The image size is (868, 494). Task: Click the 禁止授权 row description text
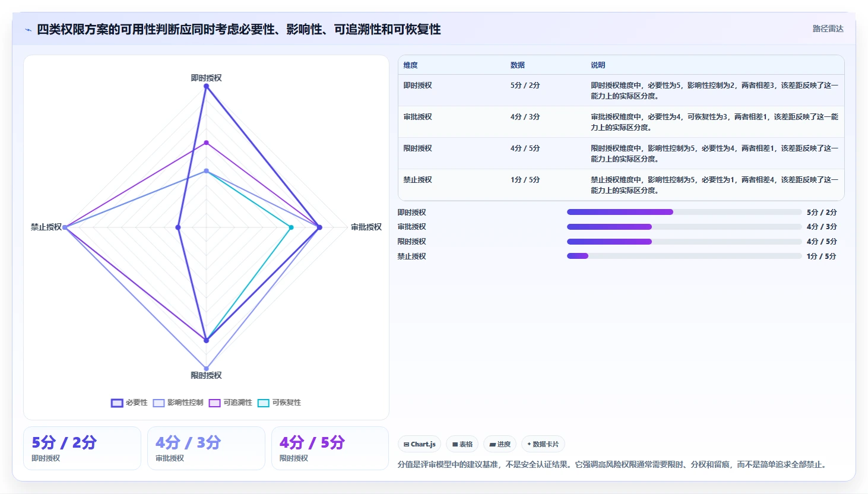pyautogui.click(x=714, y=185)
